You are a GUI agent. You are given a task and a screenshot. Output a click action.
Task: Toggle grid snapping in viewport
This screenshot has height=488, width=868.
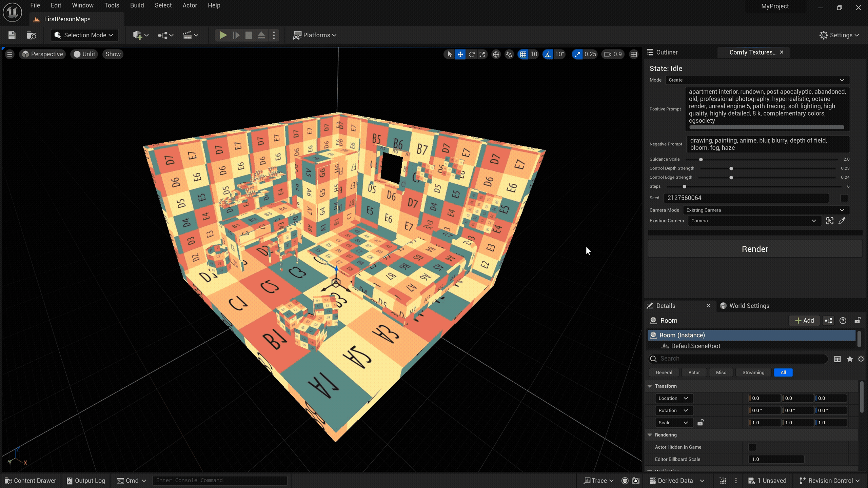click(x=523, y=54)
